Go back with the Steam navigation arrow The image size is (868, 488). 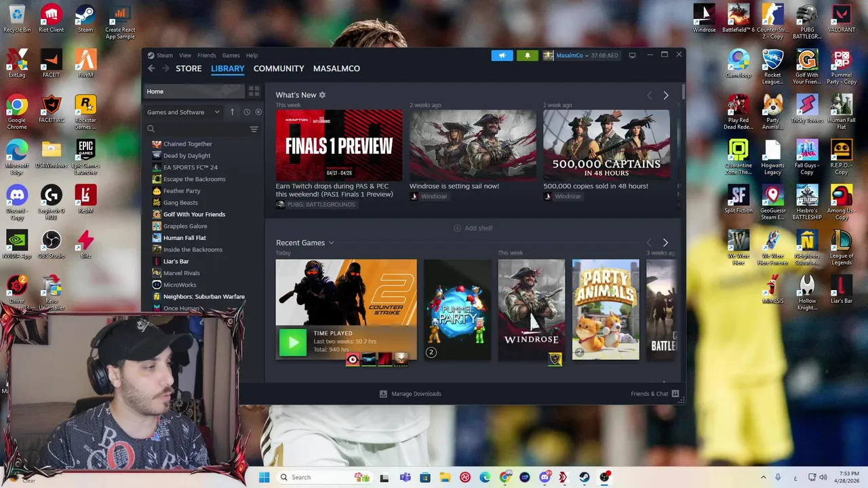tap(151, 68)
